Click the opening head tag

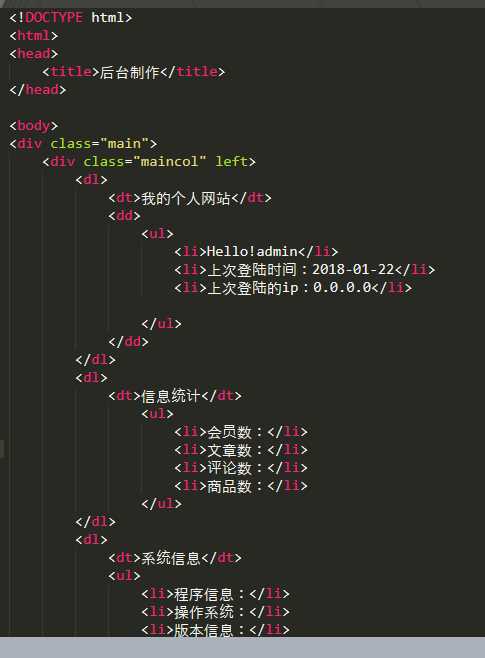(34, 53)
